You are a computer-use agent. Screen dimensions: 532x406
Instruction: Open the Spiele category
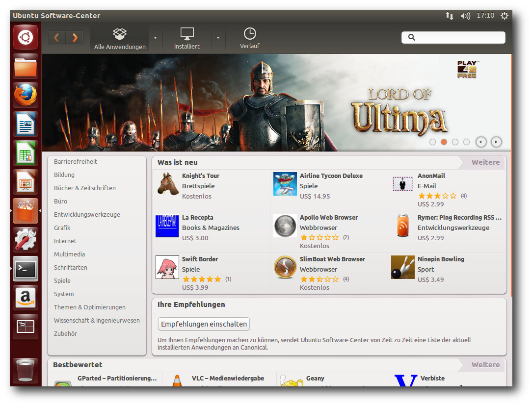coord(62,280)
